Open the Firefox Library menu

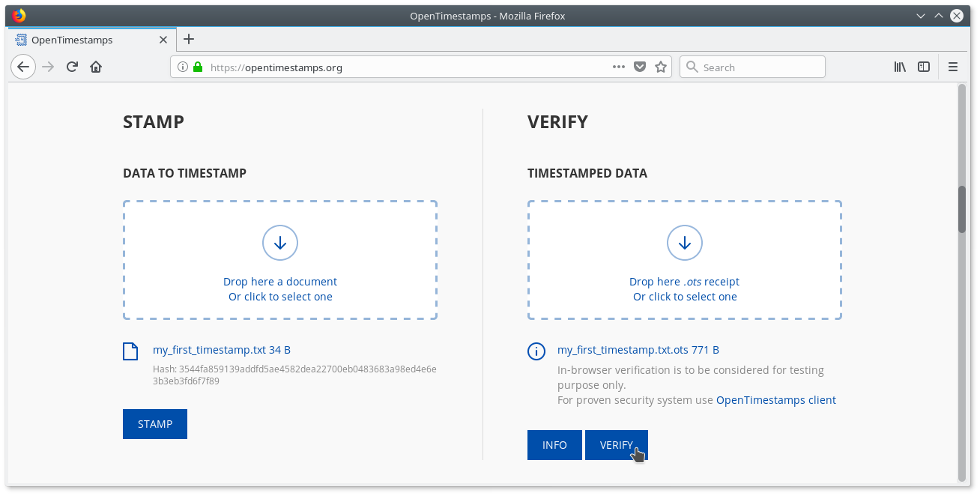pos(900,67)
